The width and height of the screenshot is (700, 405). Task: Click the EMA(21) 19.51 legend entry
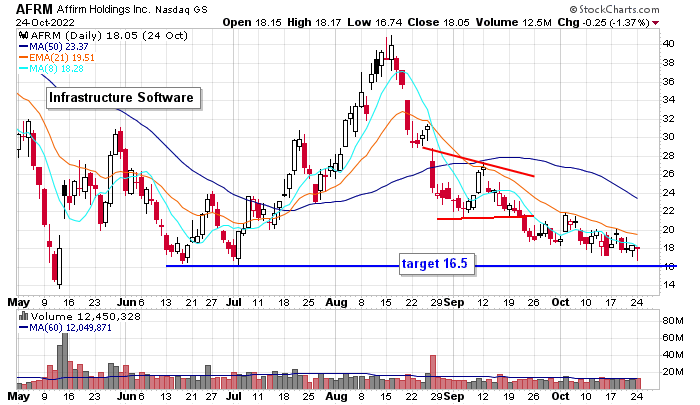coord(57,58)
